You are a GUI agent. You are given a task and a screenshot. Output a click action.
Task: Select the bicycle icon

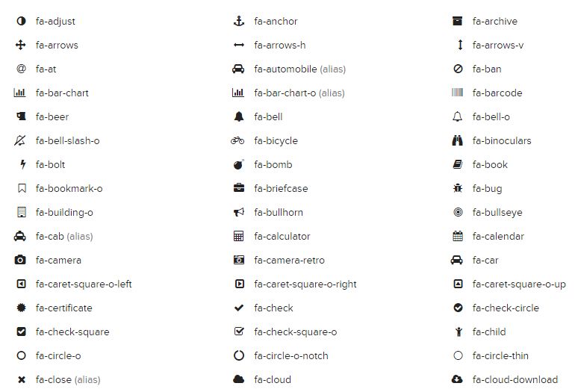[238, 140]
